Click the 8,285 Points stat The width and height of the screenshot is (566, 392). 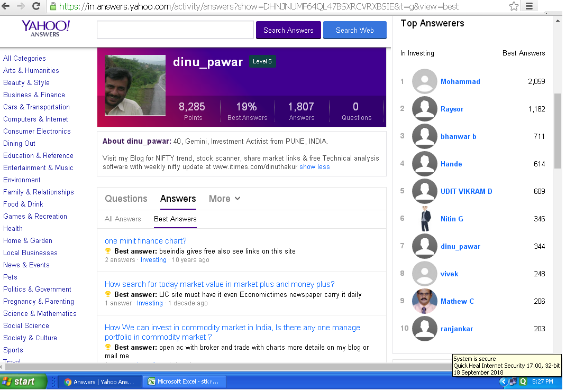pyautogui.click(x=193, y=111)
